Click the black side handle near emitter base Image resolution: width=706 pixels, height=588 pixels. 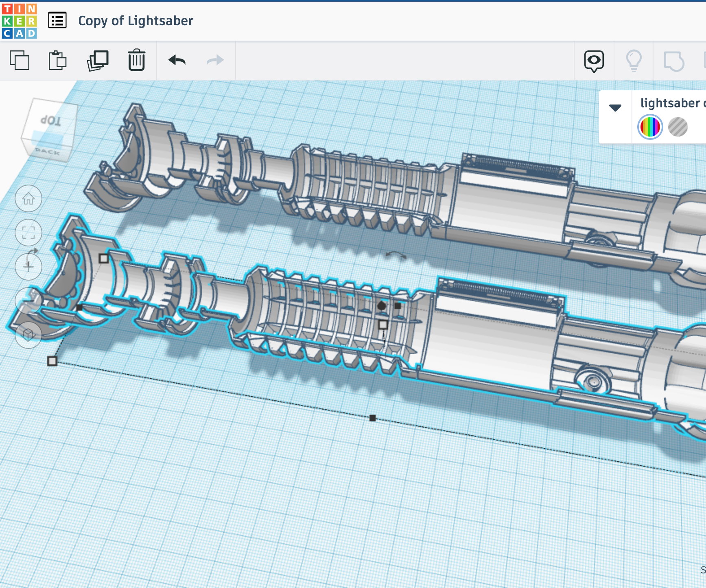79,308
